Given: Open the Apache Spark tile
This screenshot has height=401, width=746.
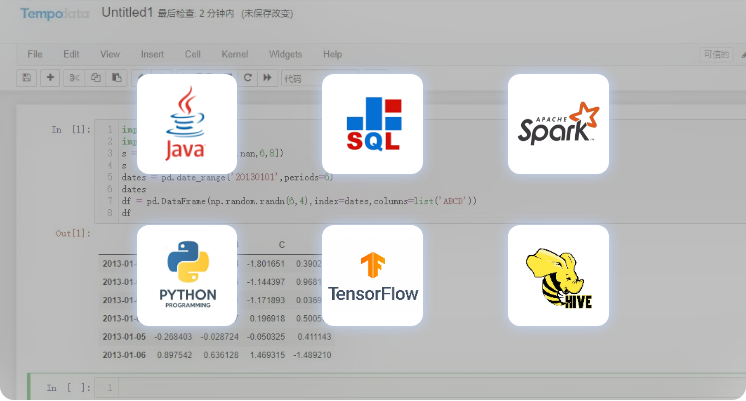Looking at the screenshot, I should (x=558, y=124).
